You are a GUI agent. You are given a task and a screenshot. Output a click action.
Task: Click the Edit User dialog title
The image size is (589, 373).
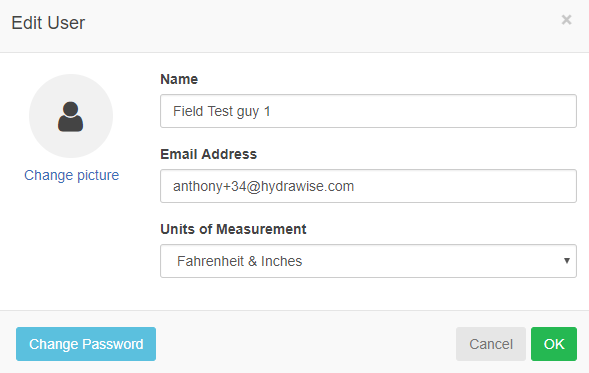[48, 23]
